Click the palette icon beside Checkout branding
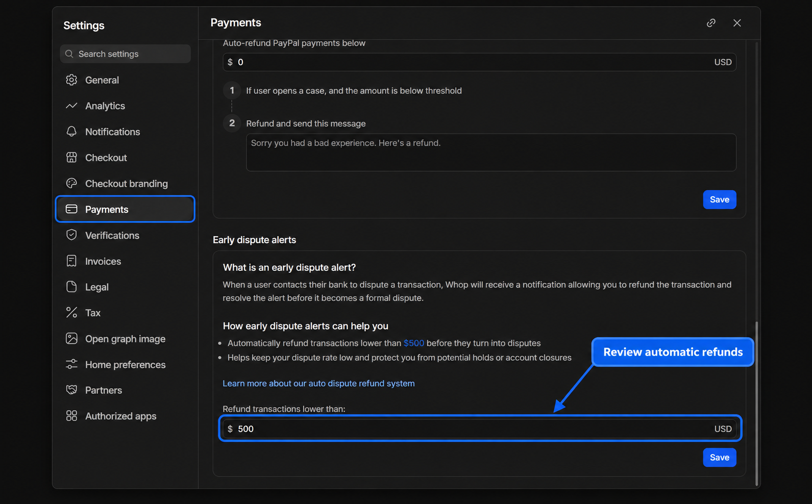Screen dimensions: 812x504 coord(71,184)
